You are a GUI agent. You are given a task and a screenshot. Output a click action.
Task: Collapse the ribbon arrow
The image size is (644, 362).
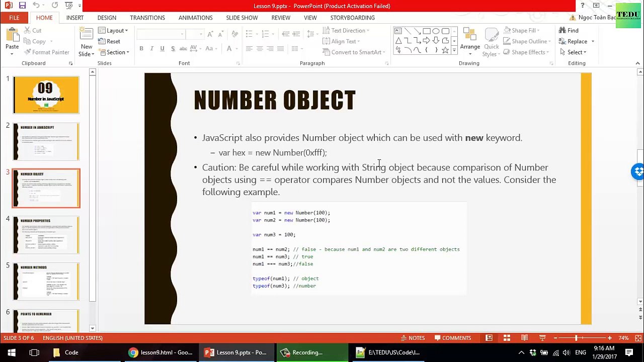(x=638, y=63)
